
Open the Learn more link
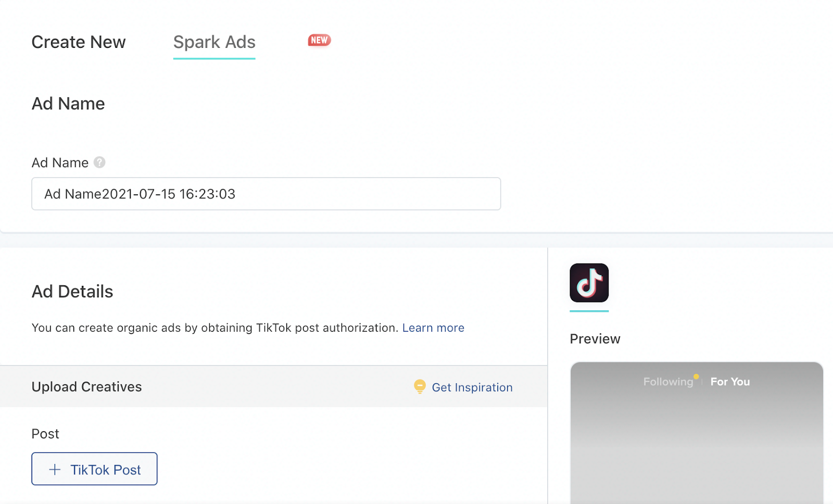[x=433, y=328]
